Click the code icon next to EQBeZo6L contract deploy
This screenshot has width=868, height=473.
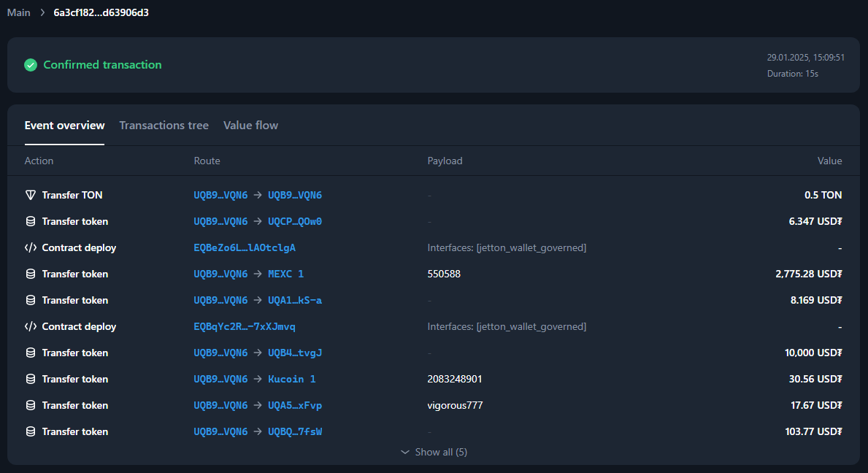[x=31, y=247]
